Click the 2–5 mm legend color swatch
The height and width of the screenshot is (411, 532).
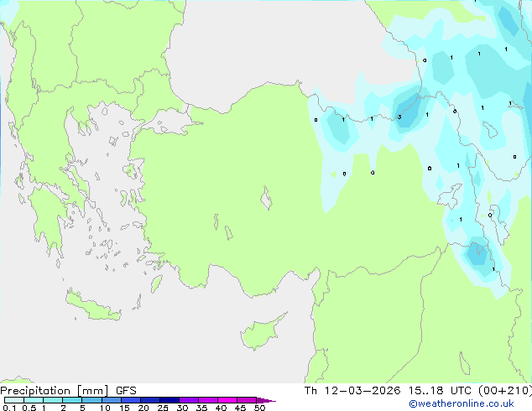72,400
